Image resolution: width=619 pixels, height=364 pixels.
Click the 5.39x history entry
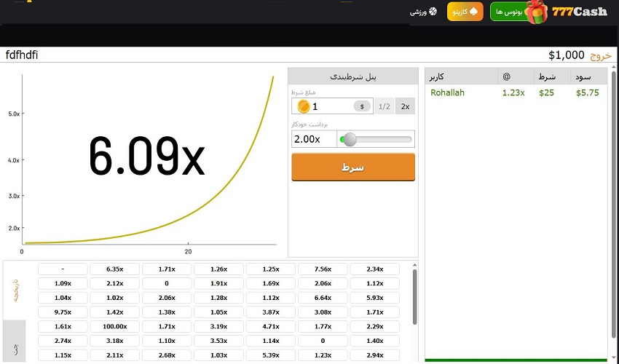(271, 355)
